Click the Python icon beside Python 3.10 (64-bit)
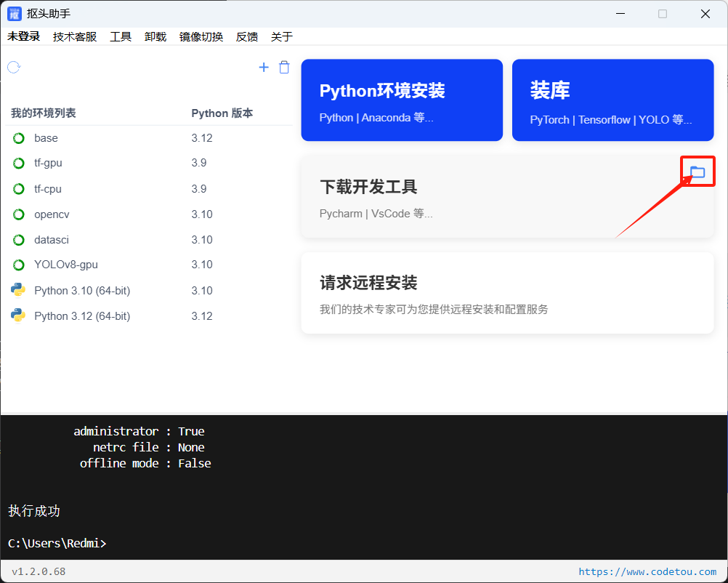The width and height of the screenshot is (728, 583). click(x=17, y=290)
